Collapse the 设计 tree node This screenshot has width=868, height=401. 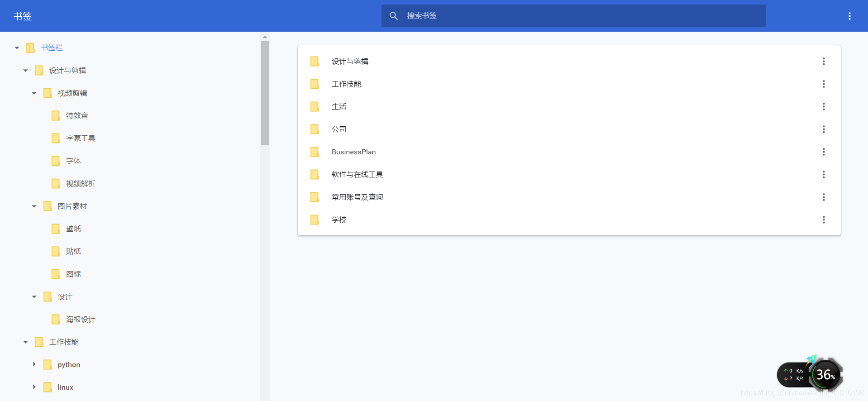(x=34, y=296)
